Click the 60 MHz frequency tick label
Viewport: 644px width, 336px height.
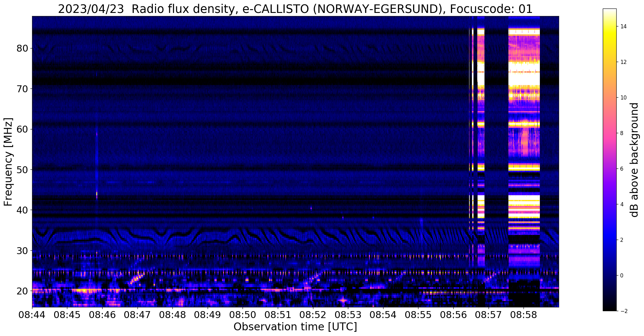(x=23, y=129)
